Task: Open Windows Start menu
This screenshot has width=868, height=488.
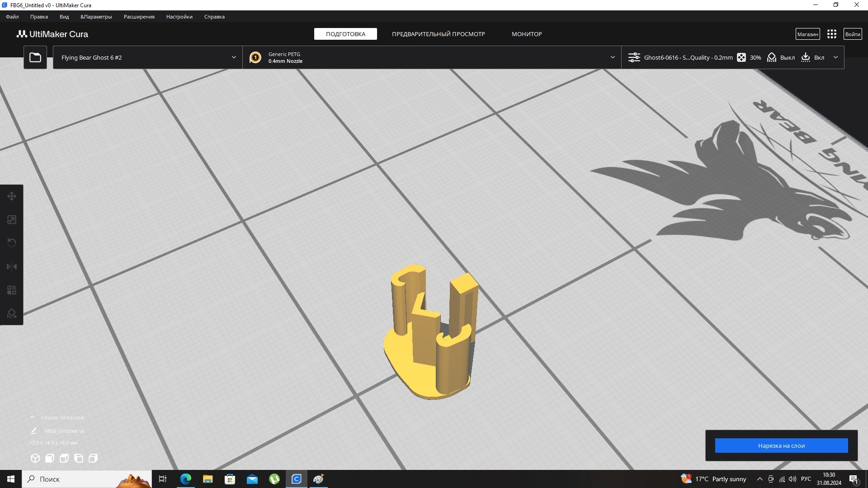Action: [x=11, y=479]
